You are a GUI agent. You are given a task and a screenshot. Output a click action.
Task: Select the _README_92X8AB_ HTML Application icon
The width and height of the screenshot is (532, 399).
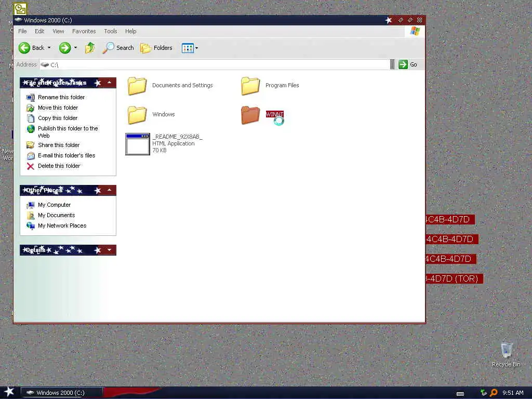pyautogui.click(x=137, y=144)
